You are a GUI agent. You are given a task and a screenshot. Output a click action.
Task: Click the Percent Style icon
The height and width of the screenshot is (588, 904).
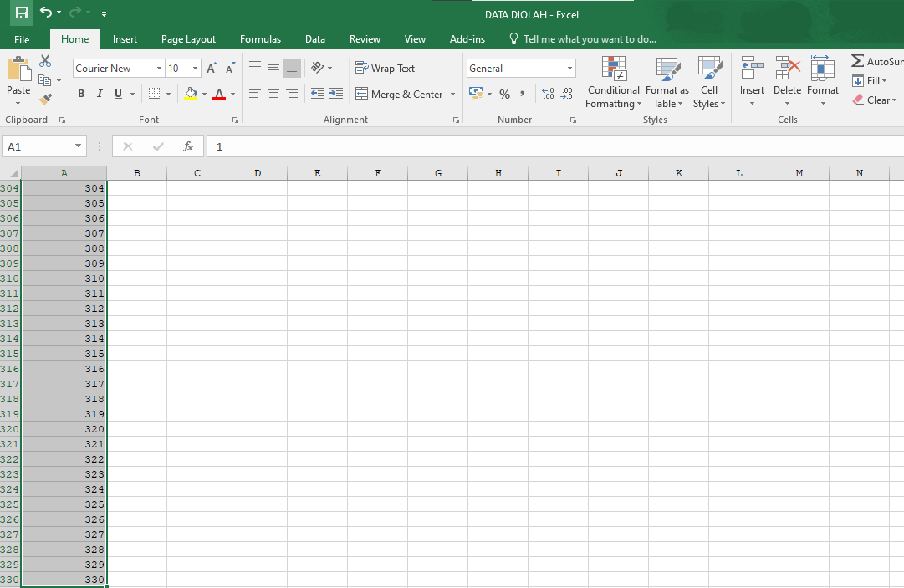[504, 95]
